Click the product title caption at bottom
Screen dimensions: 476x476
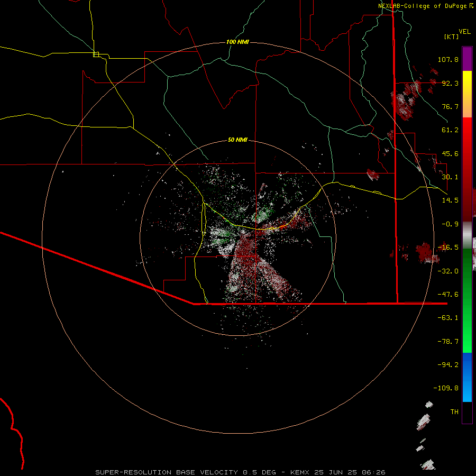[x=241, y=472]
